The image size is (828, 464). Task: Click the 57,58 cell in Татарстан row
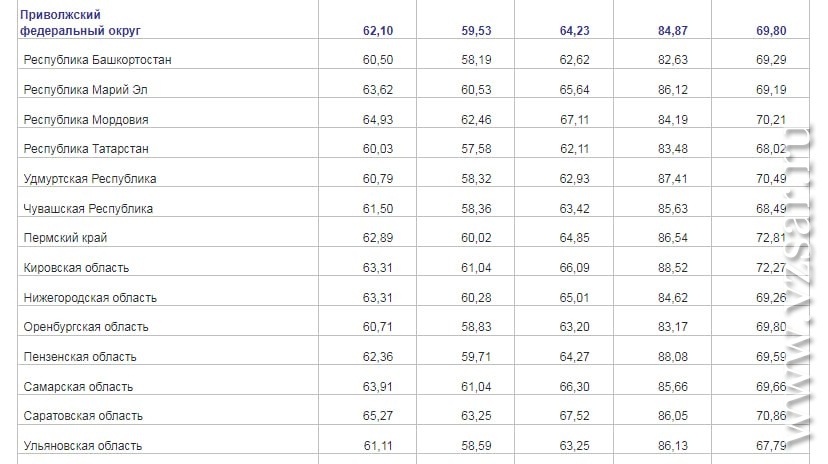pyautogui.click(x=476, y=149)
